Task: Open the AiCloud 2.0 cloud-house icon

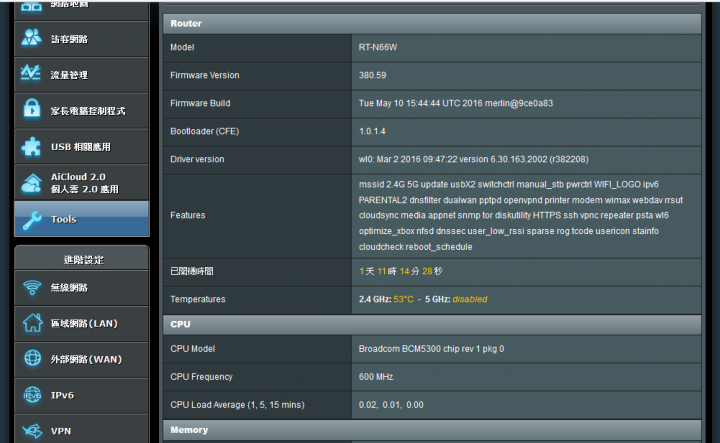Action: 31,183
